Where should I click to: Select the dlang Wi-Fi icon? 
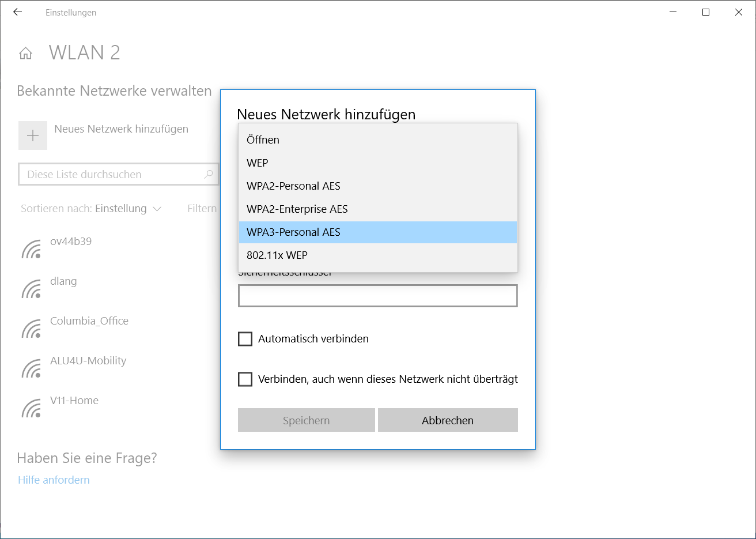(32, 289)
